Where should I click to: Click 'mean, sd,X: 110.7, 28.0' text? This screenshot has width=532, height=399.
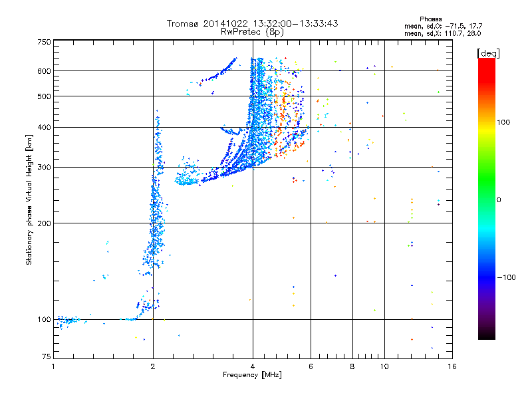(442, 33)
